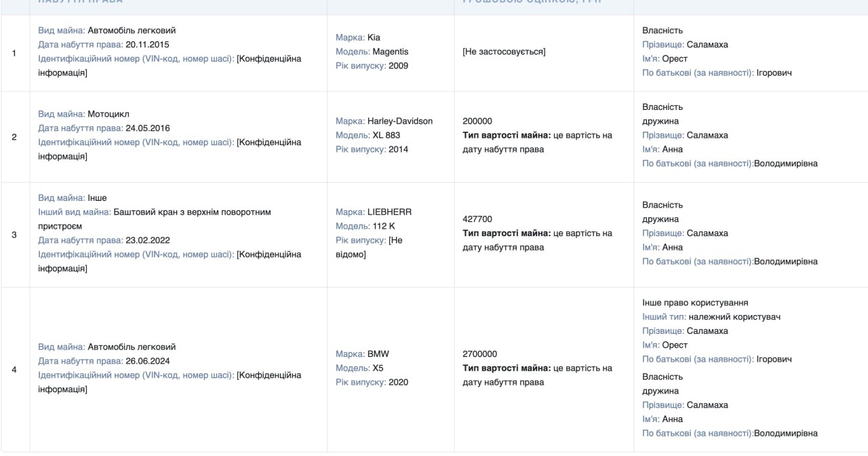Image resolution: width=868 pixels, height=456 pixels.
Task: Click 'Ім'я: Анна' in the LIEBHERR row
Action: point(663,247)
